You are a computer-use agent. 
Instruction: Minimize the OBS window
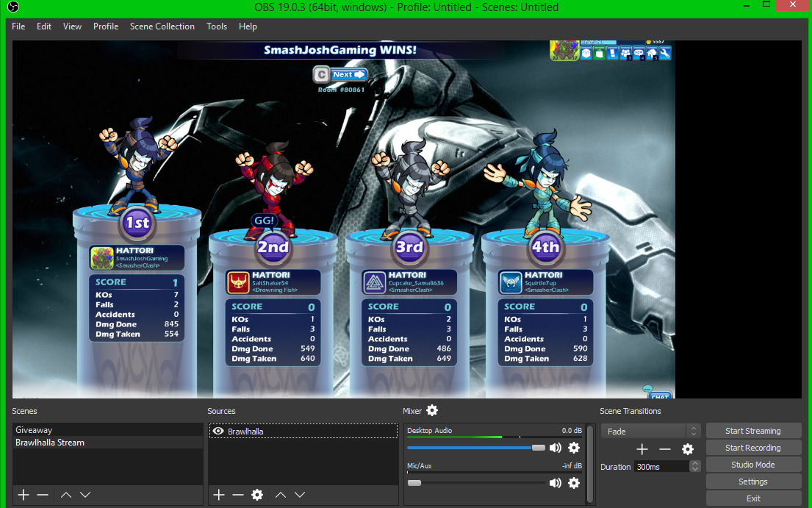[747, 6]
